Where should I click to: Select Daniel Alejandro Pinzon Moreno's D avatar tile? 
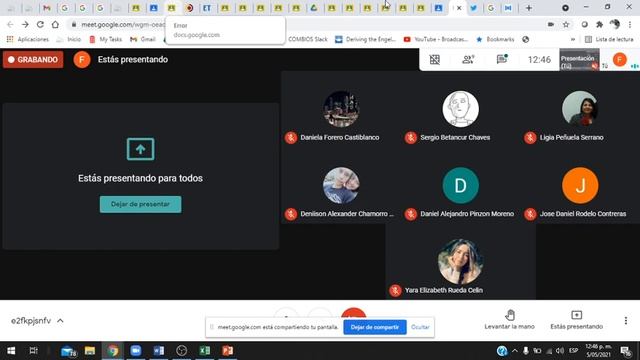coord(460,186)
